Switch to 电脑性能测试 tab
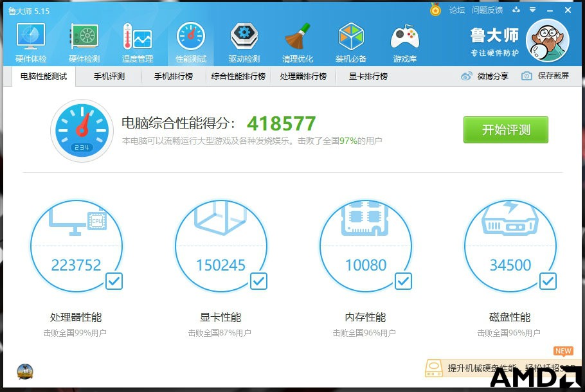585x392 pixels. (44, 76)
